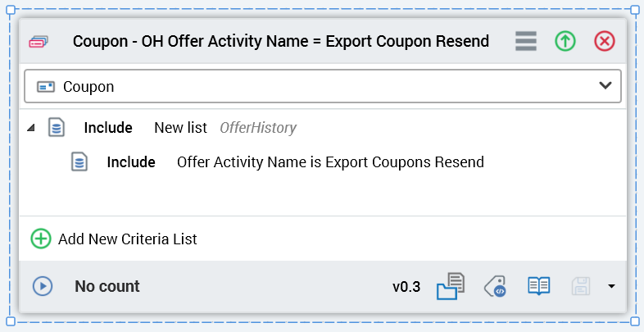
Task: Click the green up arrow icon
Action: pyautogui.click(x=565, y=41)
